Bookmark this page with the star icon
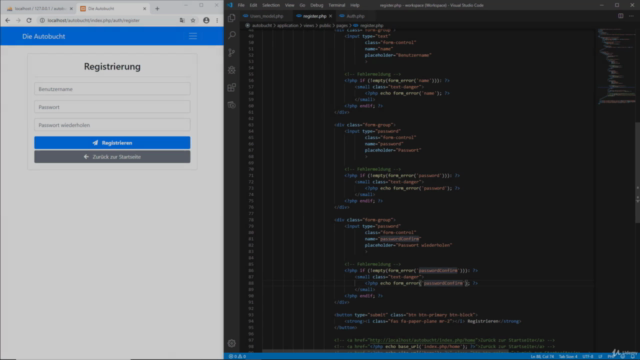 click(x=193, y=20)
